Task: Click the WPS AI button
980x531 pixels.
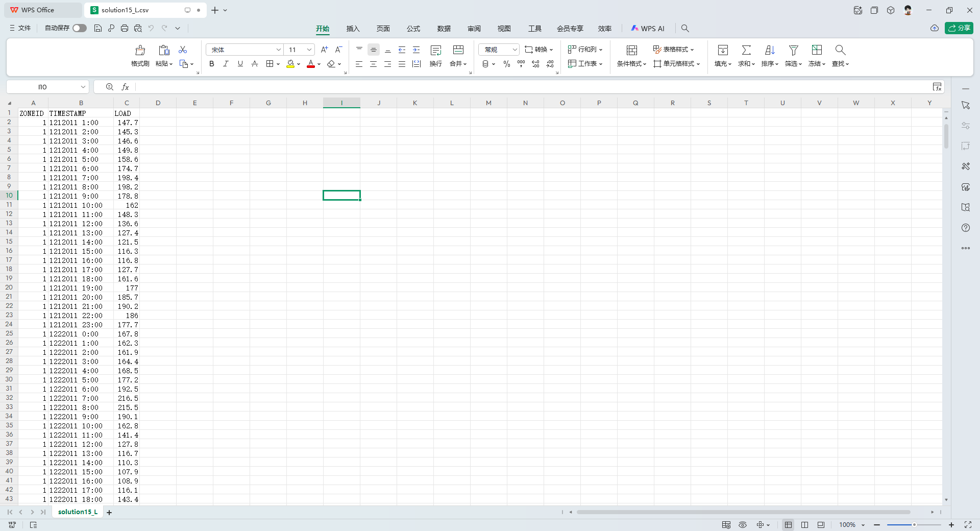Action: 648,29
